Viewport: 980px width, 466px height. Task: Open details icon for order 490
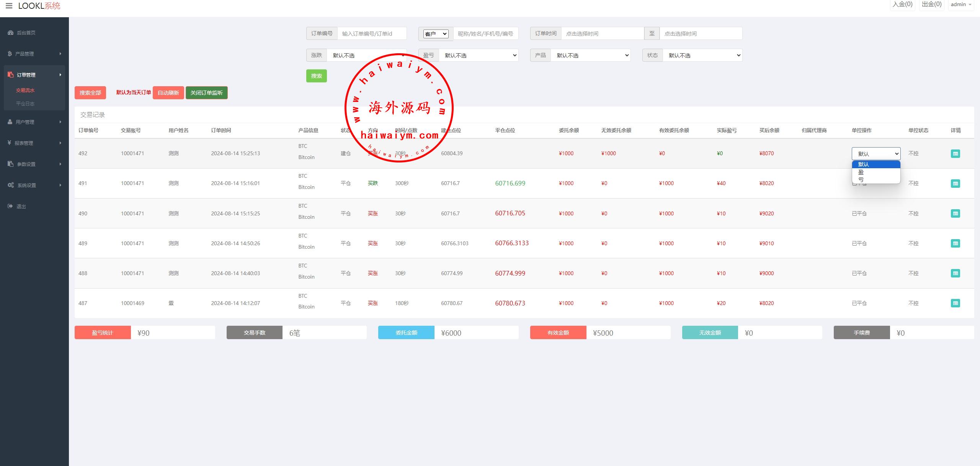(x=955, y=213)
